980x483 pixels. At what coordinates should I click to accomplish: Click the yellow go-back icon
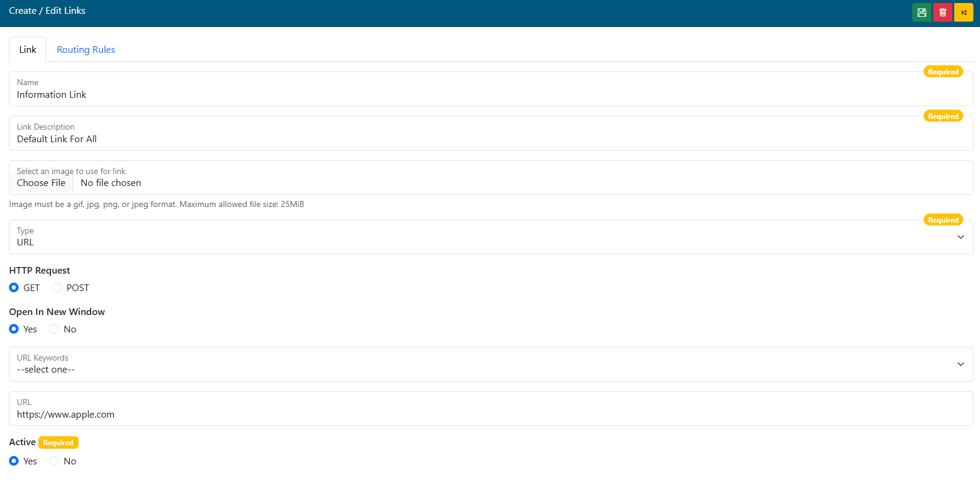click(x=963, y=13)
